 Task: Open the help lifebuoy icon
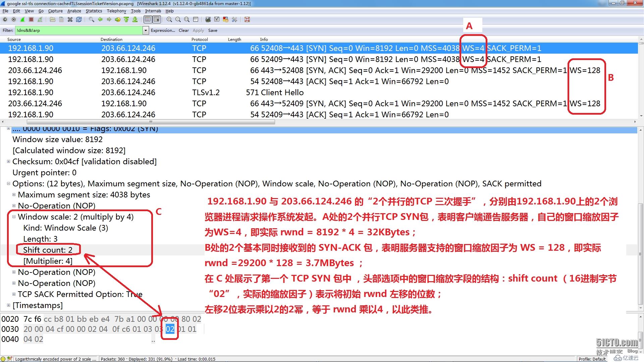click(247, 19)
